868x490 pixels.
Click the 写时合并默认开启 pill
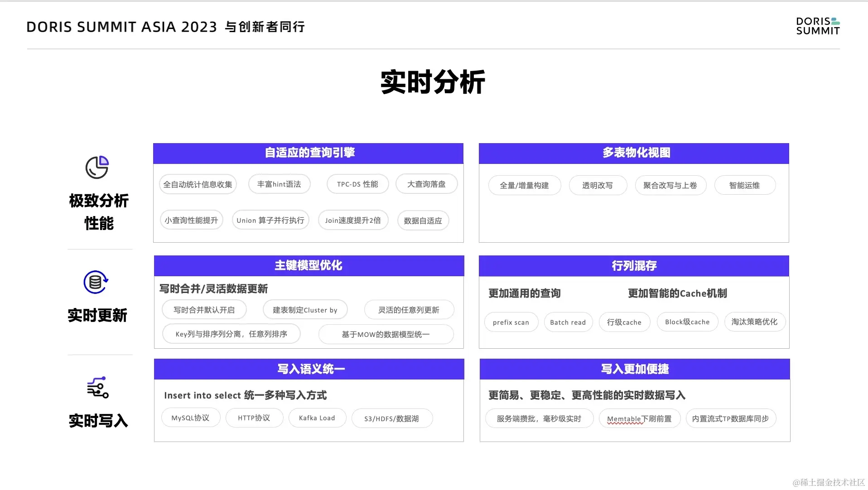[x=204, y=310]
